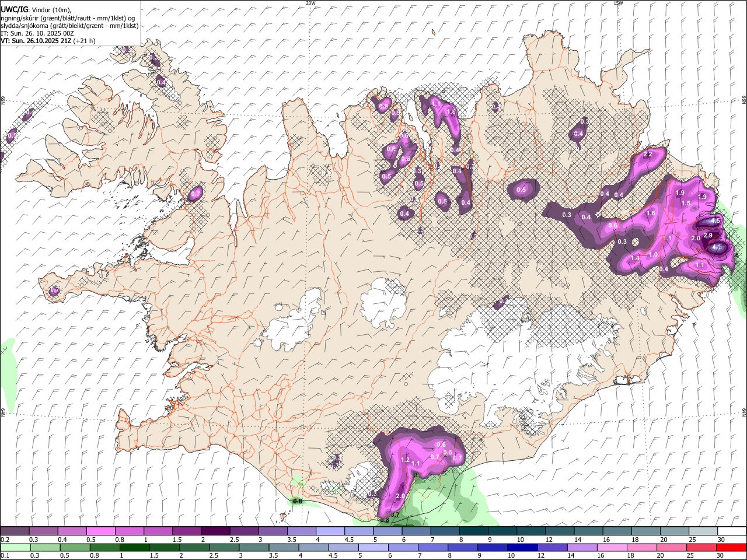The image size is (747, 560).
Task: Click upper legend swatch between 0.2 and 0.3
Action: (15, 531)
